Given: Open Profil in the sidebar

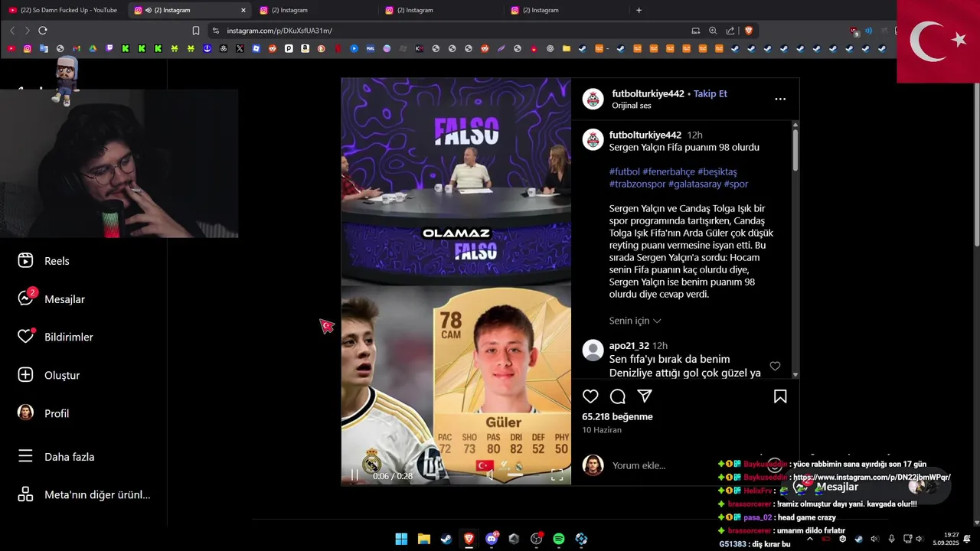Looking at the screenshot, I should click(44, 413).
